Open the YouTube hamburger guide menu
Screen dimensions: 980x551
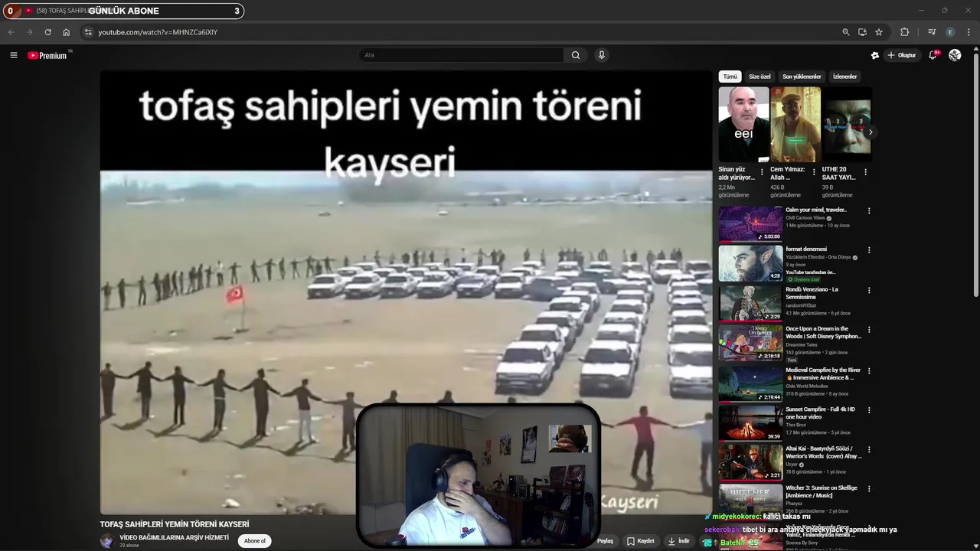(13, 55)
